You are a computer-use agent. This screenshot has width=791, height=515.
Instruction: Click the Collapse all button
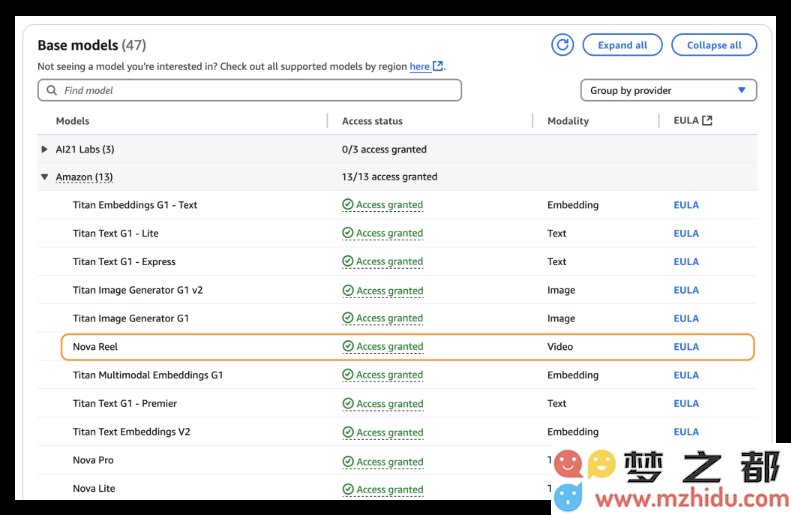(714, 45)
